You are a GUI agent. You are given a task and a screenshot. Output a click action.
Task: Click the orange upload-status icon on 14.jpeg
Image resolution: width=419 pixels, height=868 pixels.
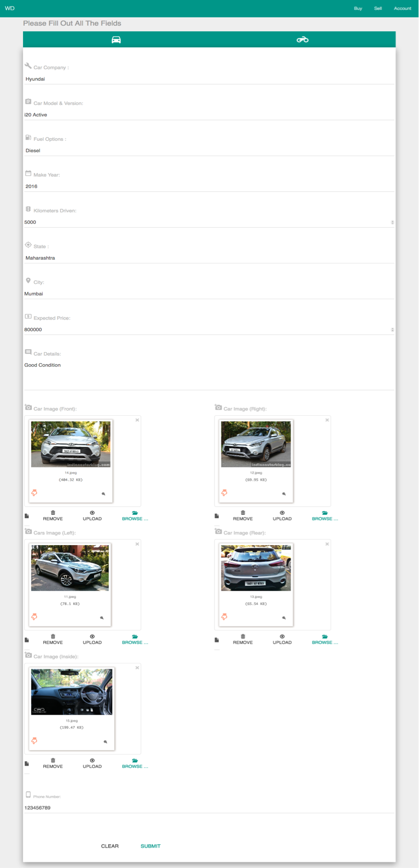tap(34, 493)
